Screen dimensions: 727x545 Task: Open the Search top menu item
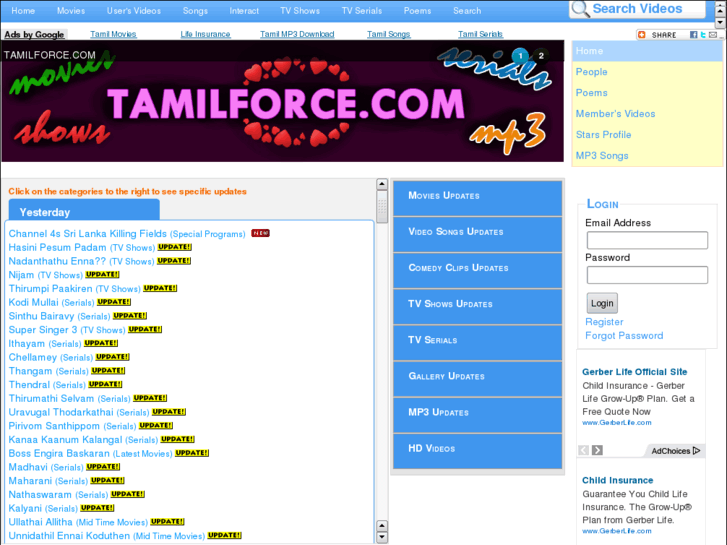(467, 11)
